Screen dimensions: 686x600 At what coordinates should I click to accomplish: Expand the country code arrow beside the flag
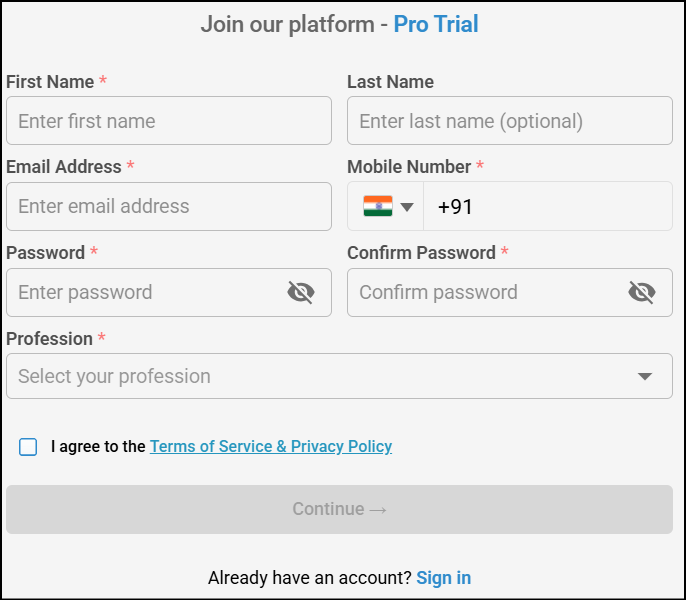point(407,207)
